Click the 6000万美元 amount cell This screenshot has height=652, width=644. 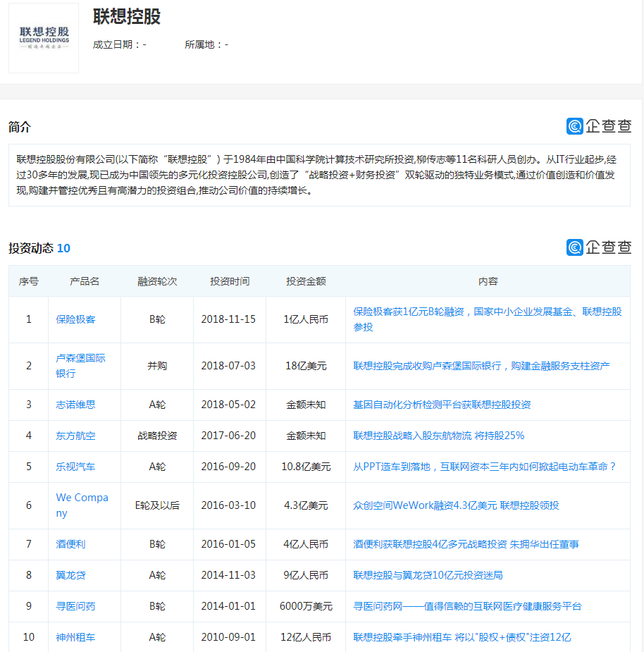pos(306,606)
